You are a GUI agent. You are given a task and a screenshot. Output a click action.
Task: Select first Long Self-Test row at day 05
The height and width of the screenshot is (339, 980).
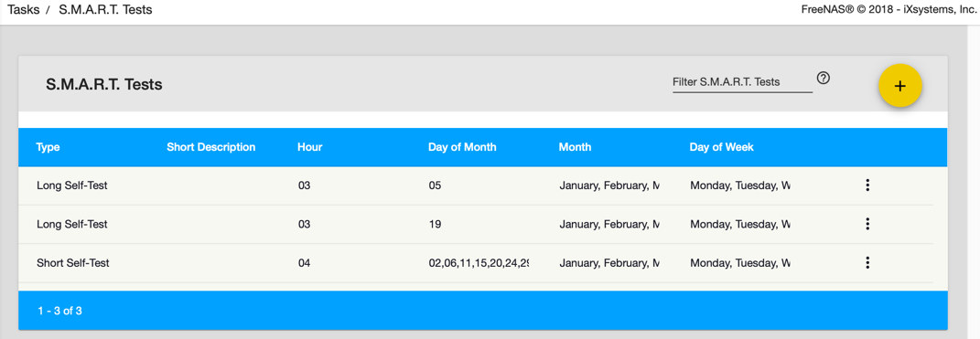476,185
